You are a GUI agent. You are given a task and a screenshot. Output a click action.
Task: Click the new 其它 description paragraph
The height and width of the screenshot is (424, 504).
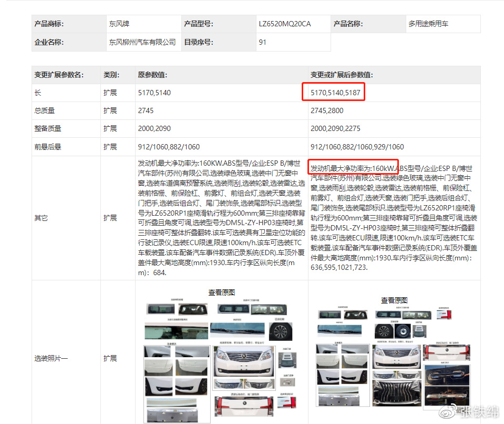tap(394, 218)
